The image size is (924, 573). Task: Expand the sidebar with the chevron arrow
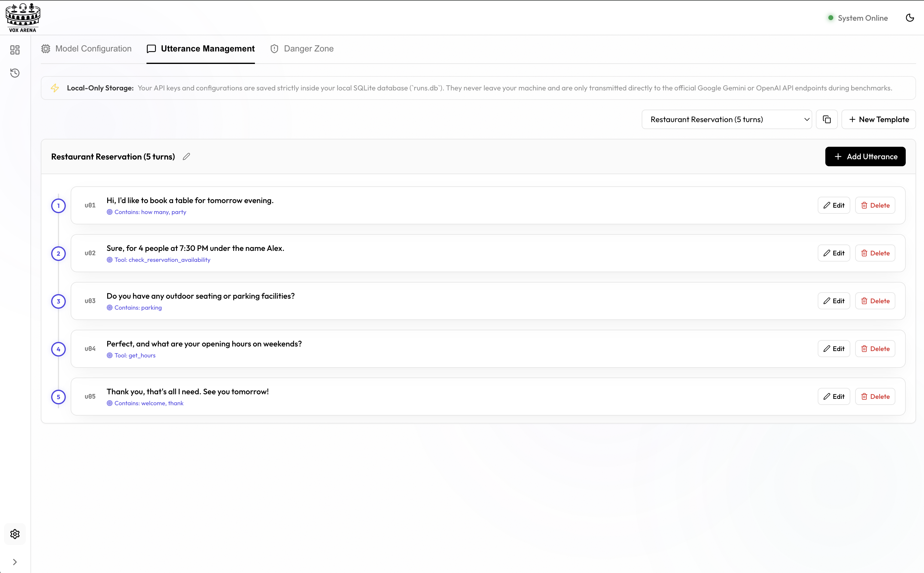coord(15,562)
